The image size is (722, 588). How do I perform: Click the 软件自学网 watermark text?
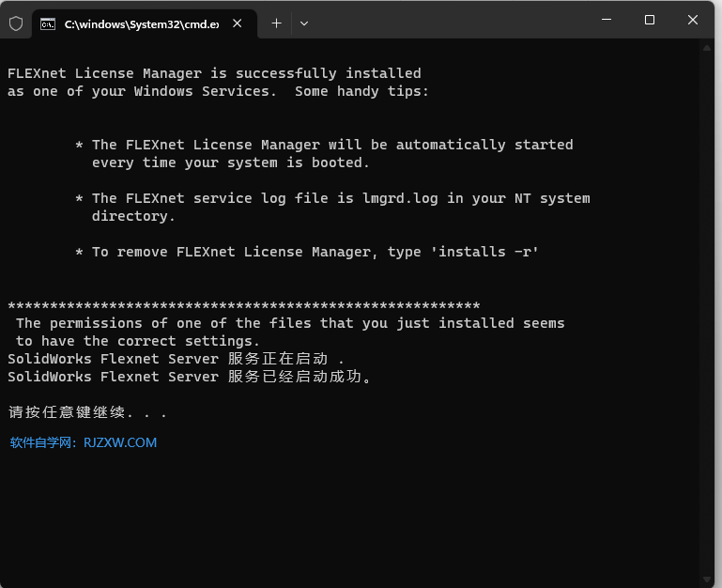(41, 442)
